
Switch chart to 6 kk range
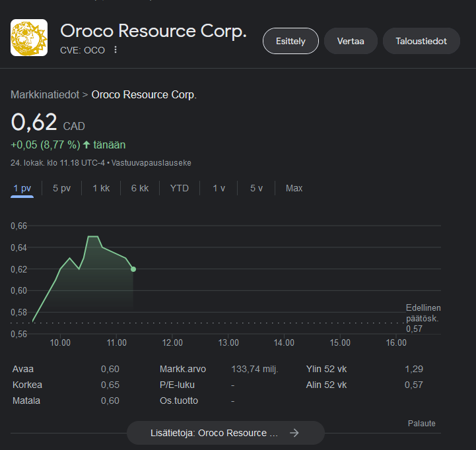click(140, 188)
